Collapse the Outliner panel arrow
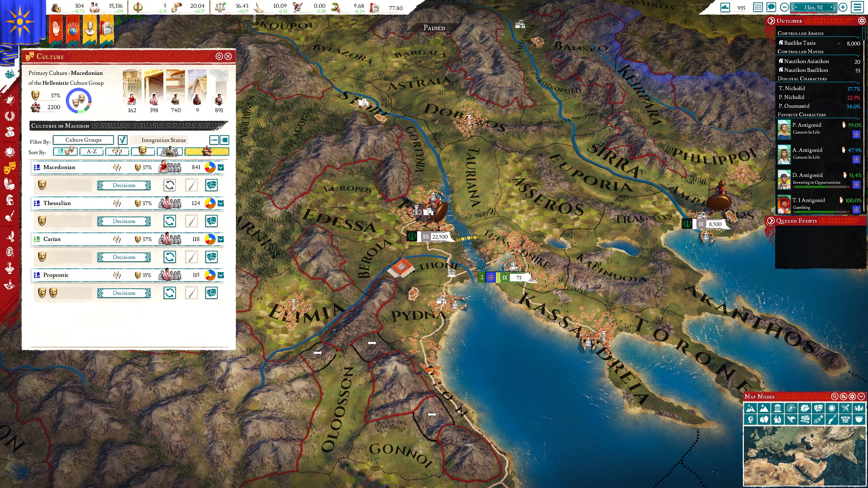 click(771, 21)
